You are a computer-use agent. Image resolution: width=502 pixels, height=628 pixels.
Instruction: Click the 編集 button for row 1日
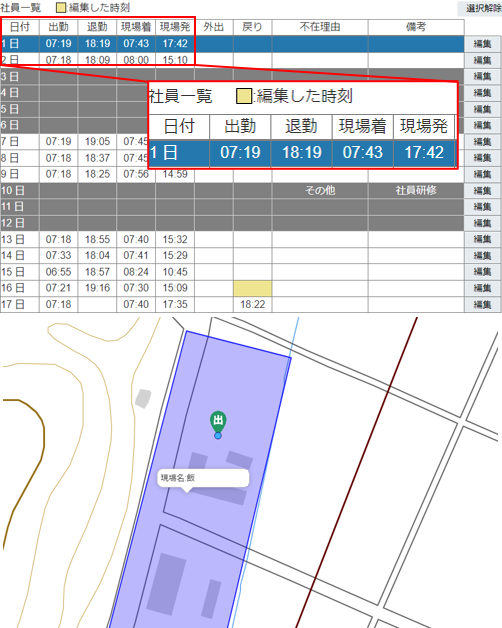(482, 44)
